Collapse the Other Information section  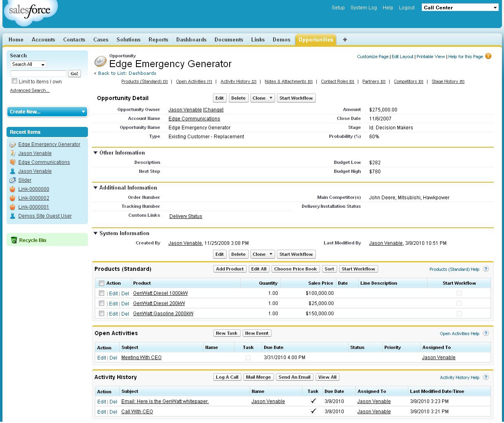96,153
